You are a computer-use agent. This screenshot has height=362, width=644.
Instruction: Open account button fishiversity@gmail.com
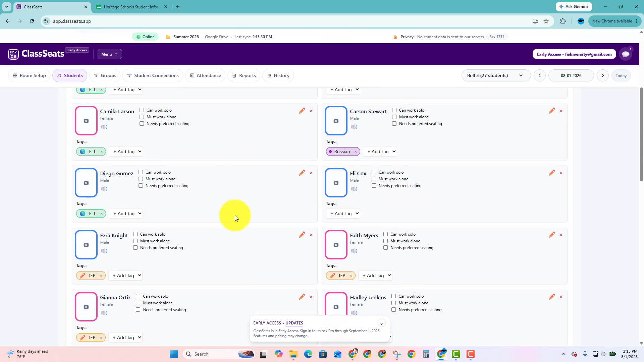574,54
